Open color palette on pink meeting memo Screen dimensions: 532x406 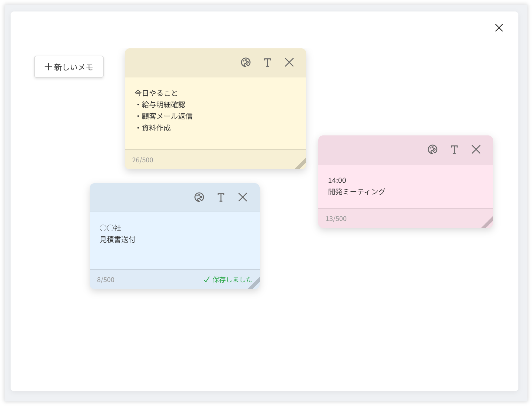tap(432, 150)
